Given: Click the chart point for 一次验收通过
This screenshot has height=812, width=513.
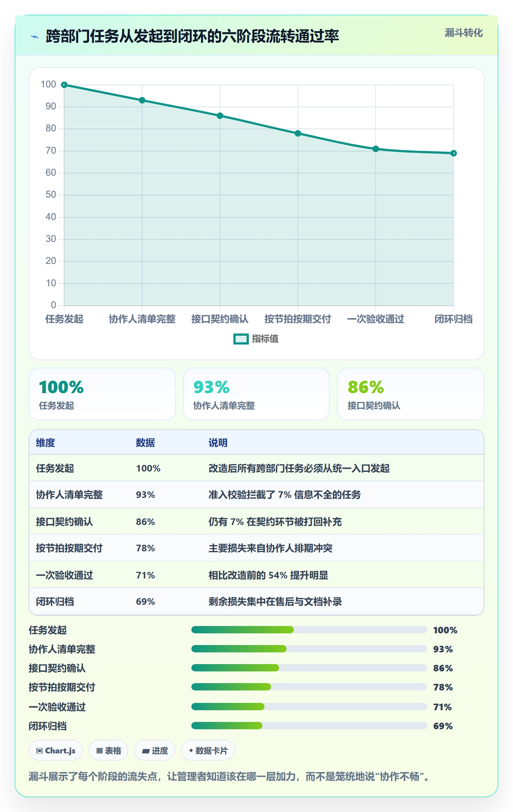Looking at the screenshot, I should (x=376, y=149).
